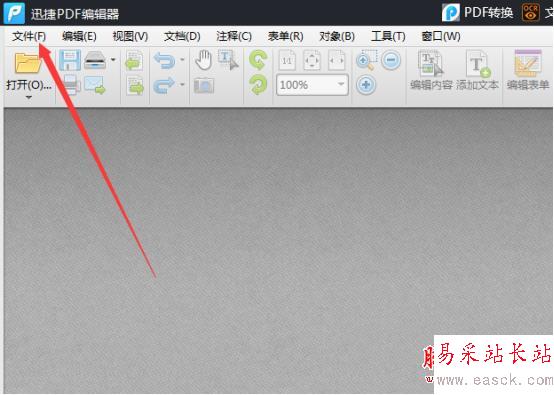This screenshot has width=554, height=395.
Task: Open the 视图(V) menu
Action: pos(130,36)
